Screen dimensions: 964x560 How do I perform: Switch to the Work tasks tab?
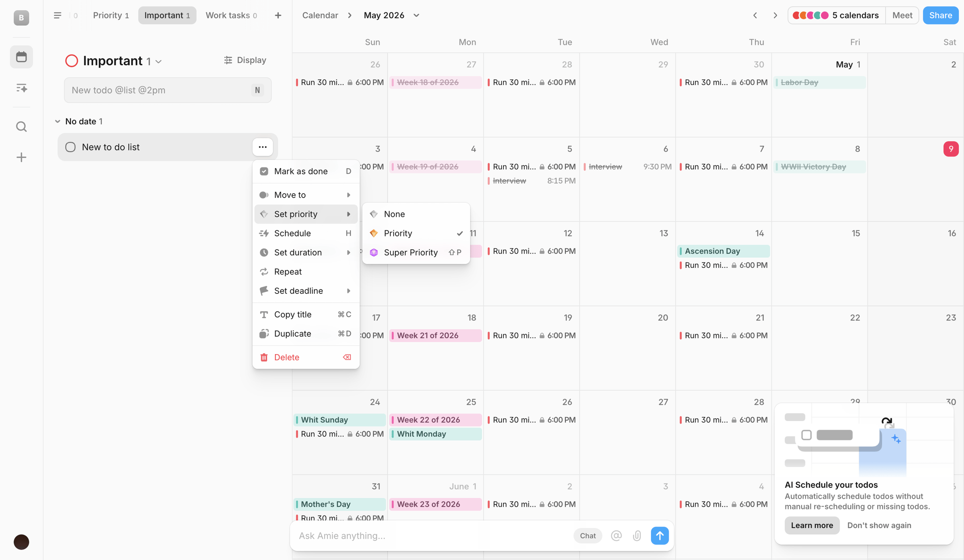pyautogui.click(x=231, y=15)
